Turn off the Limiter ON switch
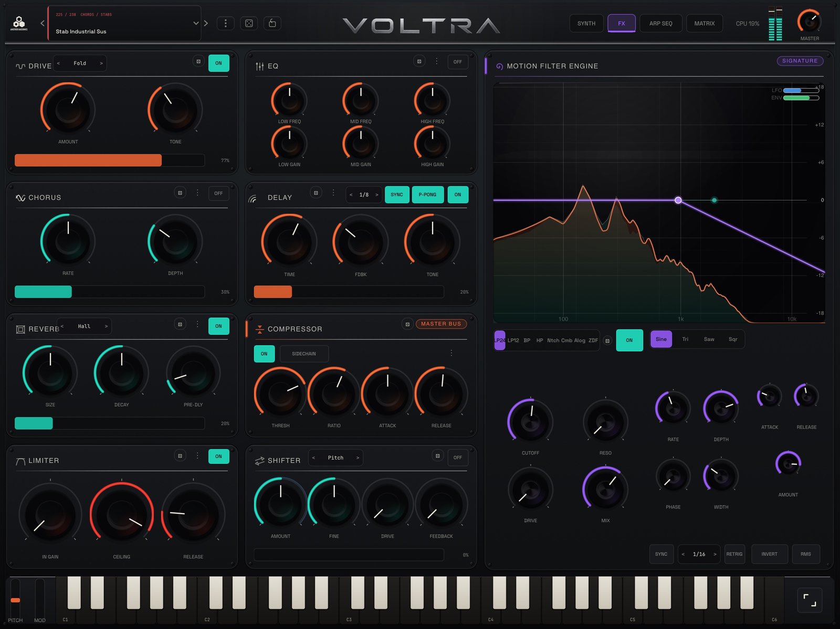This screenshot has width=840, height=629. point(218,456)
